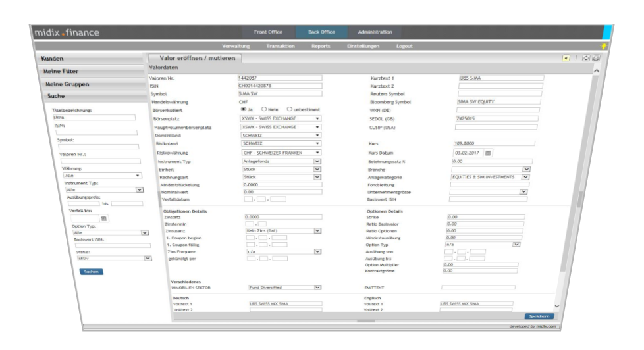
Task: Click the ISIN field in Valordaten
Action: tap(280, 86)
